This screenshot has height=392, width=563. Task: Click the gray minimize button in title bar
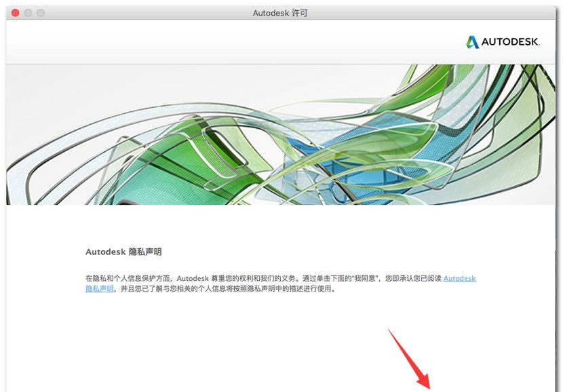pyautogui.click(x=28, y=13)
